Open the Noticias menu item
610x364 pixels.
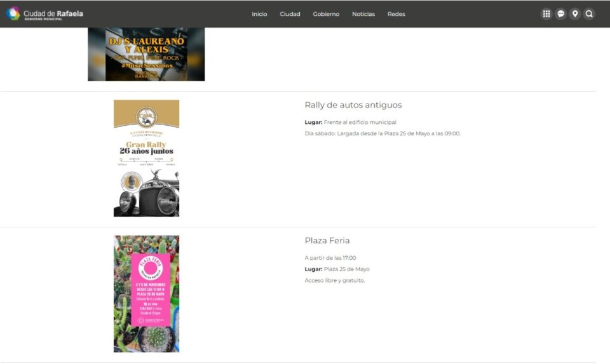tap(363, 14)
